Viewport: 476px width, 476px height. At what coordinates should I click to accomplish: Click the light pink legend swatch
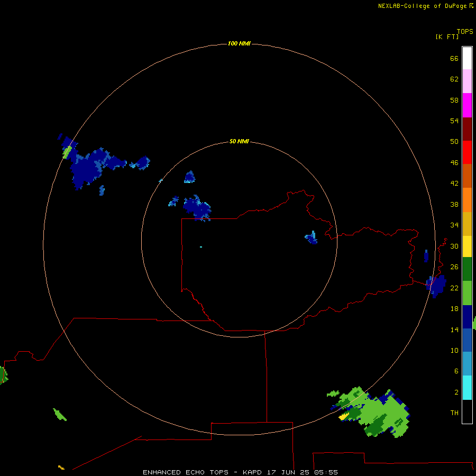click(x=467, y=81)
